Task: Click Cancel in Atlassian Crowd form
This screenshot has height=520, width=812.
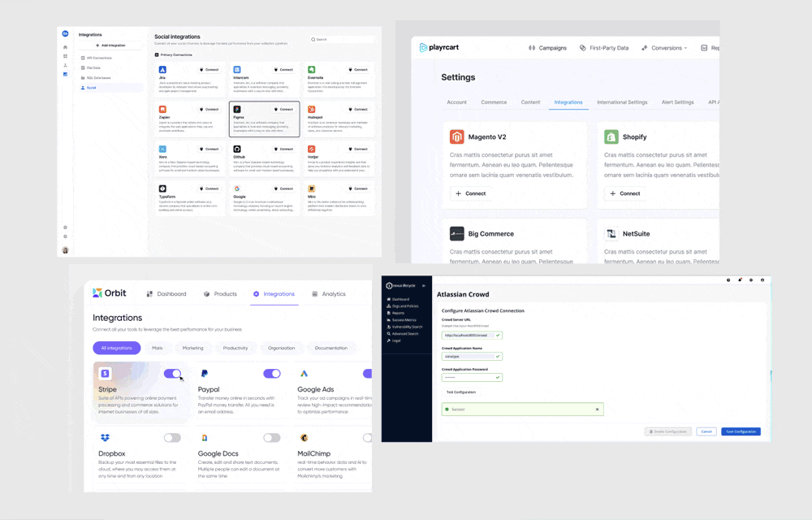Action: 706,431
